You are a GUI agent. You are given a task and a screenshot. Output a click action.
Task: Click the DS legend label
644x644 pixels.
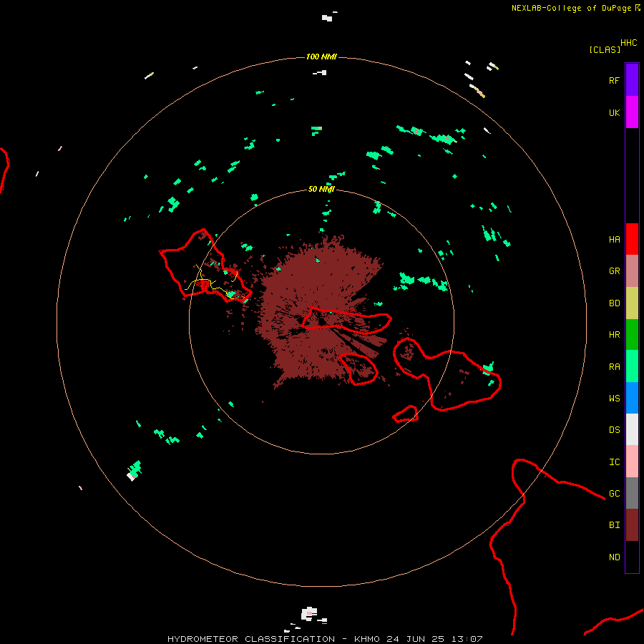click(614, 430)
